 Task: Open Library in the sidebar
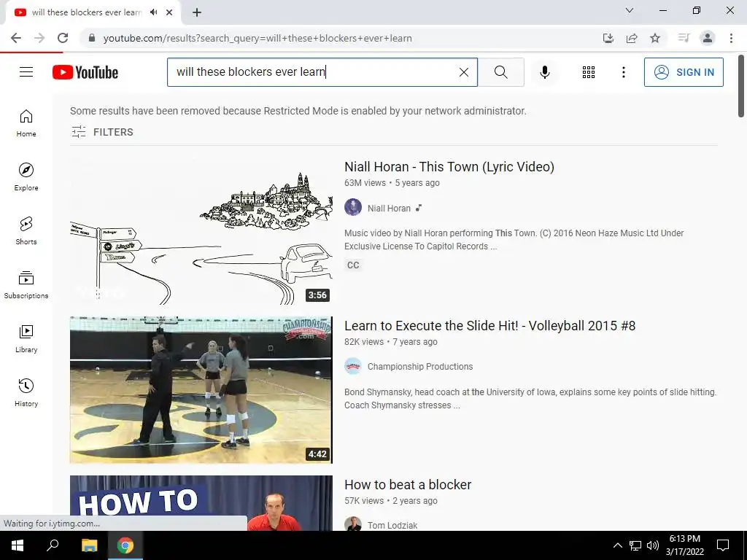[x=26, y=338]
